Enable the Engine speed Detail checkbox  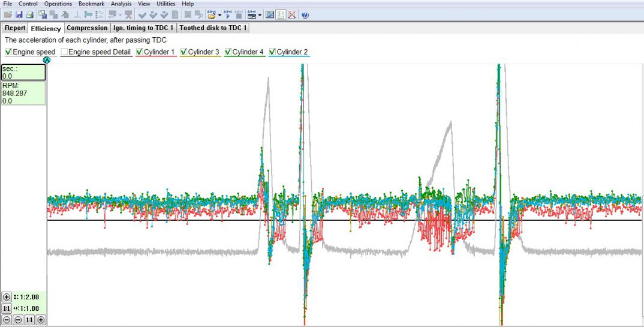64,52
